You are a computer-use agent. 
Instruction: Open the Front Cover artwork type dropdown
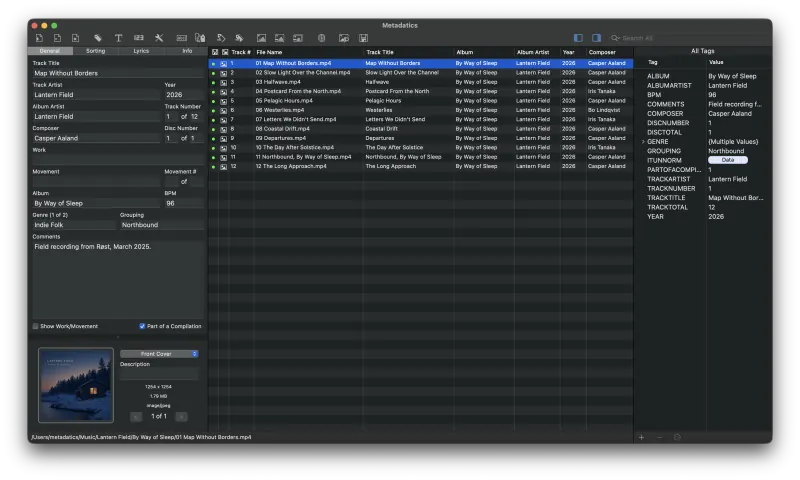[159, 354]
